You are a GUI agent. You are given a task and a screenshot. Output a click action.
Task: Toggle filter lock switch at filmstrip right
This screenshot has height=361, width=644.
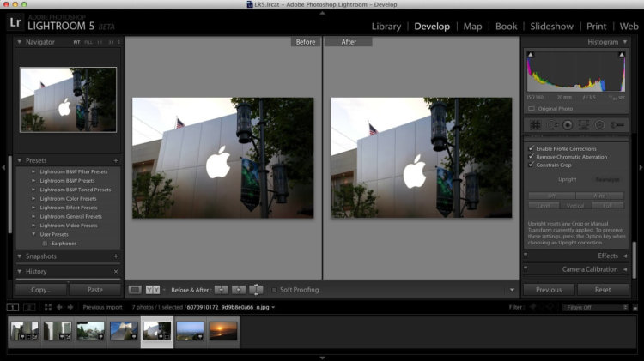[x=635, y=307]
